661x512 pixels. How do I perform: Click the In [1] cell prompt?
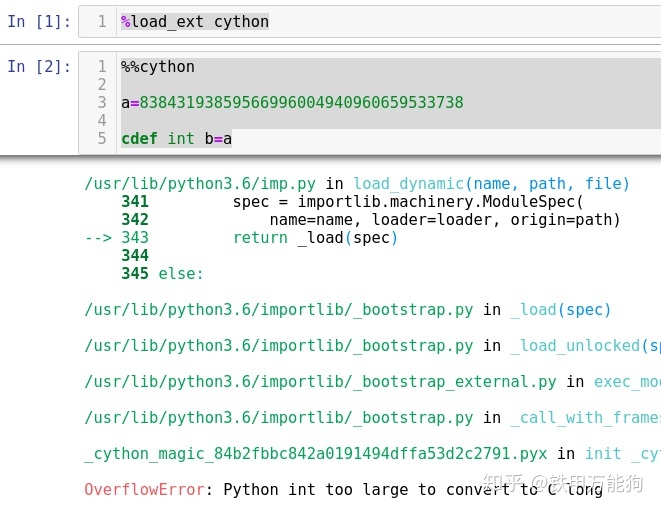pyautogui.click(x=39, y=21)
